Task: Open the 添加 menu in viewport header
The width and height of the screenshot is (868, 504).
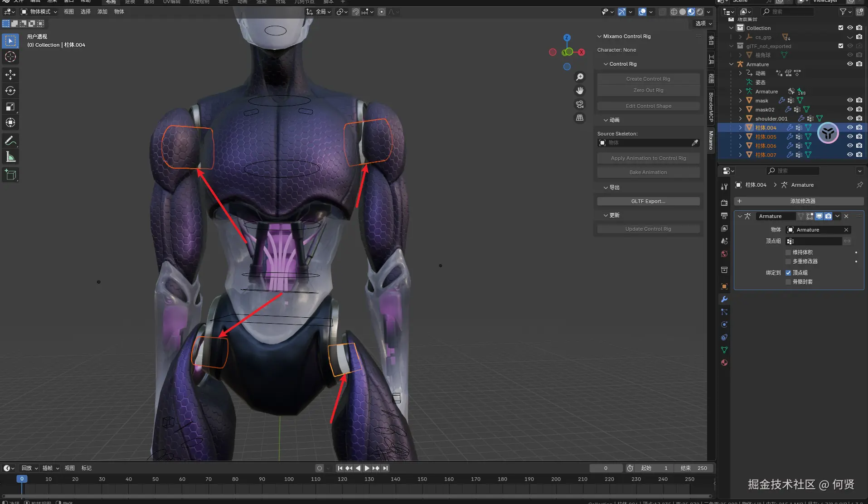Action: [x=102, y=12]
